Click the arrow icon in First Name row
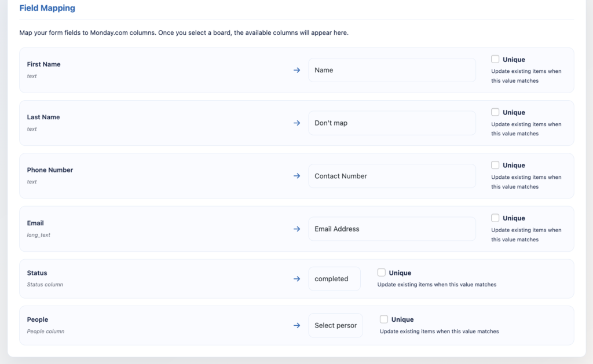This screenshot has width=593, height=364. pos(296,70)
